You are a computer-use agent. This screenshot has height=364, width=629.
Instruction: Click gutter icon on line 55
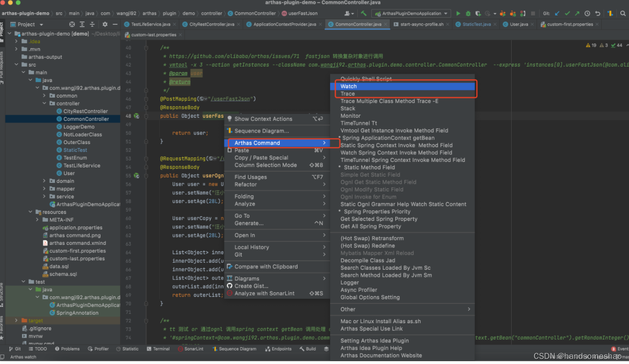click(136, 176)
